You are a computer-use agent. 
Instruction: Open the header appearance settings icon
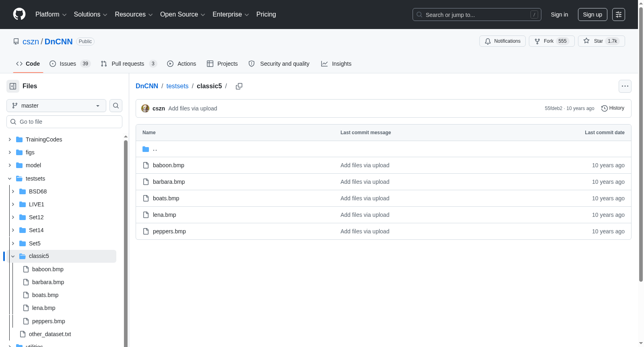[619, 15]
